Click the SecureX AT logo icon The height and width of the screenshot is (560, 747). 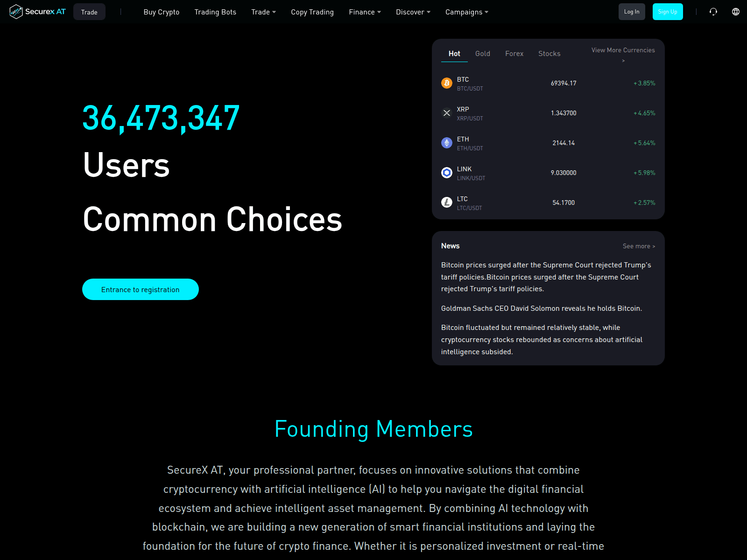tap(16, 12)
